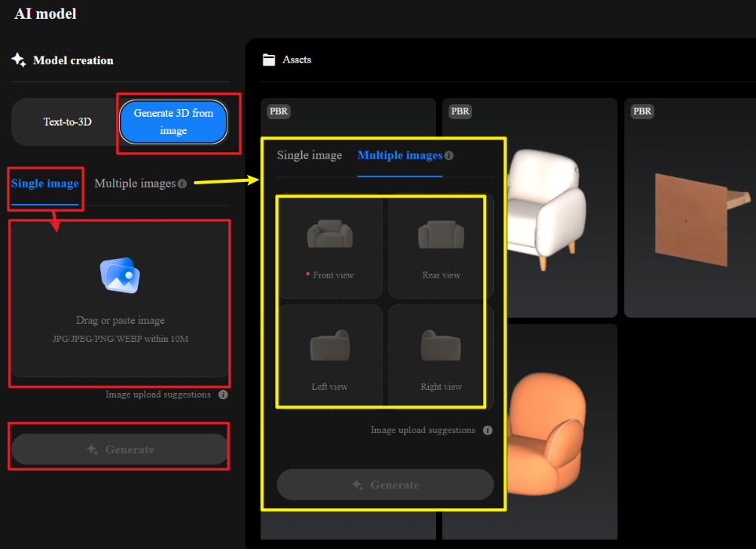Image resolution: width=756 pixels, height=549 pixels.
Task: Open info icon next to left Image upload suggestions
Action: (223, 394)
